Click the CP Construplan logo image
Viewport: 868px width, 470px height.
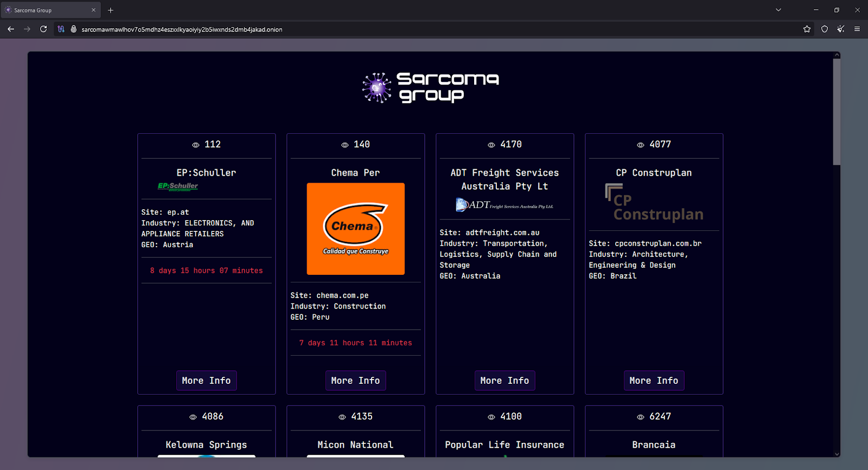(654, 203)
